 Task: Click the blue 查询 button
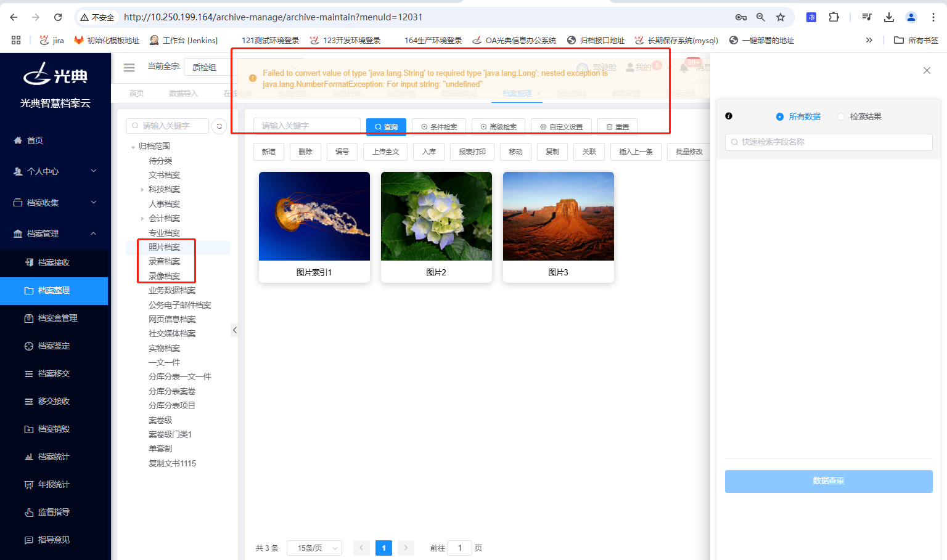(x=386, y=126)
